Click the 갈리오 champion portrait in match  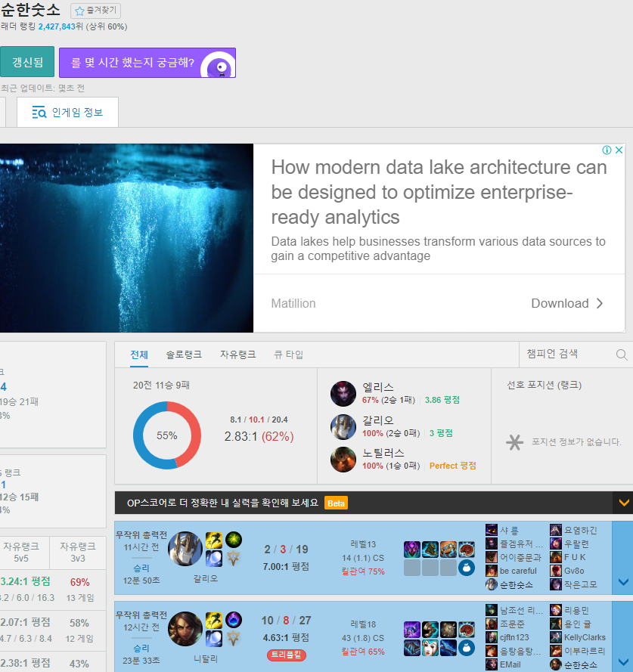tap(185, 549)
